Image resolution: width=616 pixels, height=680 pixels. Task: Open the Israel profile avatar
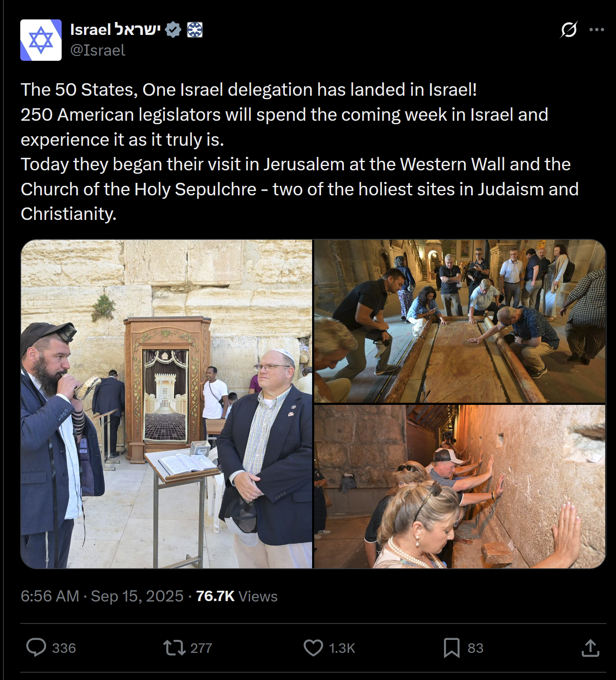[x=41, y=40]
